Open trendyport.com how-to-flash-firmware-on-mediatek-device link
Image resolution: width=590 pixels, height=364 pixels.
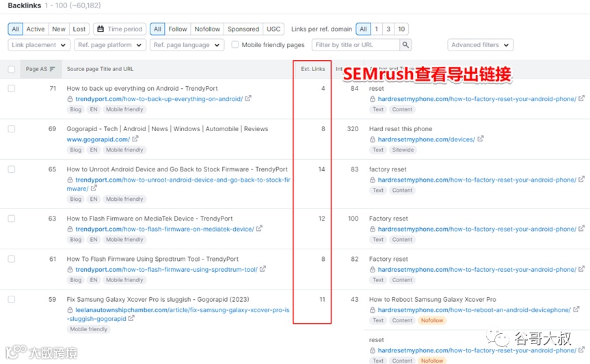[165, 229]
